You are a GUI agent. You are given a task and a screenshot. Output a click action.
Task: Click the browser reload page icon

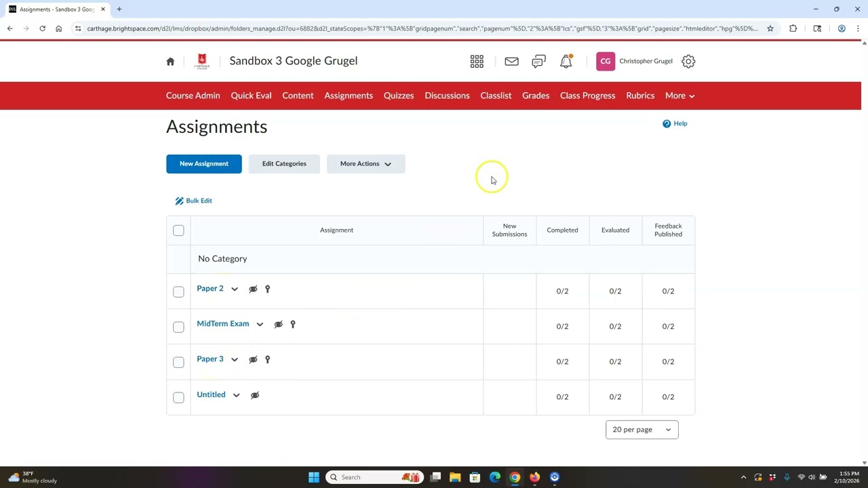coord(42,28)
